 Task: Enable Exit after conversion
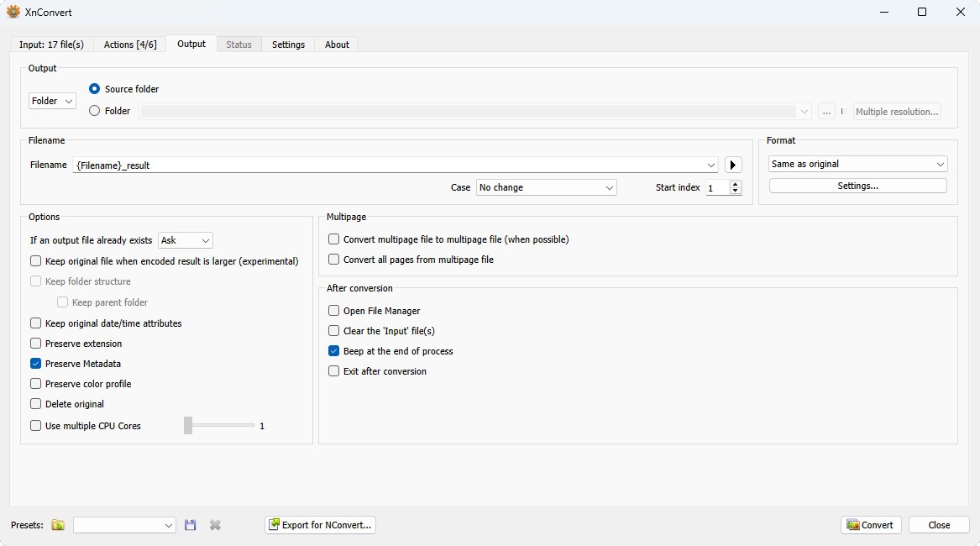tap(333, 371)
